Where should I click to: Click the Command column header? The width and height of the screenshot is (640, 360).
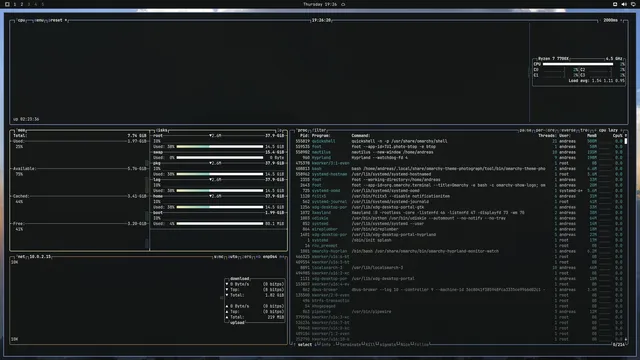(x=360, y=136)
